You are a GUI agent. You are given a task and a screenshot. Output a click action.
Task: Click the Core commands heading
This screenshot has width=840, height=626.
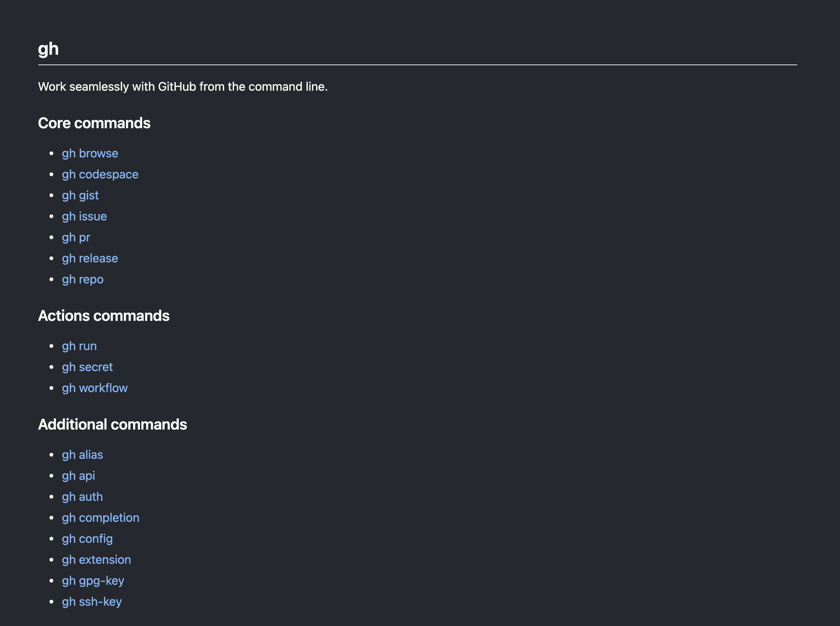pyautogui.click(x=94, y=123)
